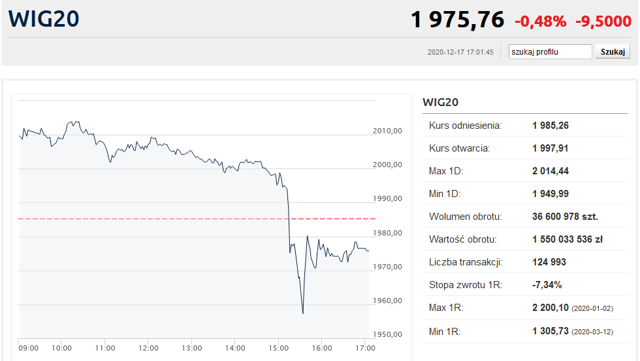The image size is (640, 361).
Task: Click the -0,48% percentage change
Action: pos(540,21)
